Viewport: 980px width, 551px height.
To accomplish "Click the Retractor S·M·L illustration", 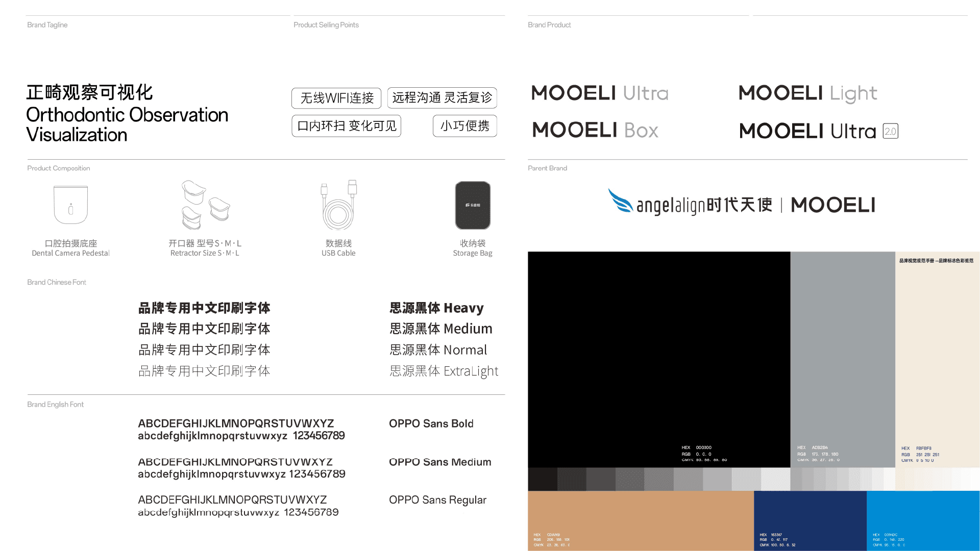I will click(x=206, y=205).
